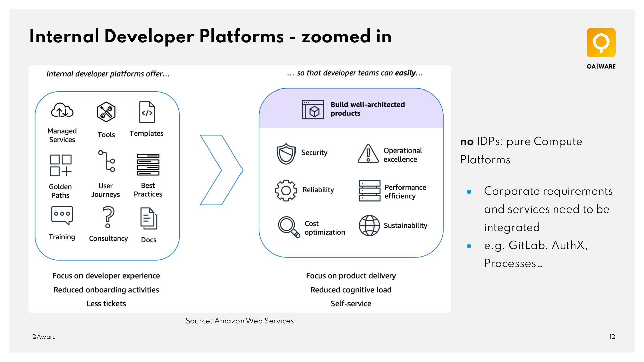Click the Operational excellence warning triangle icon
Viewport: 644px width, 362px height.
[x=368, y=154]
